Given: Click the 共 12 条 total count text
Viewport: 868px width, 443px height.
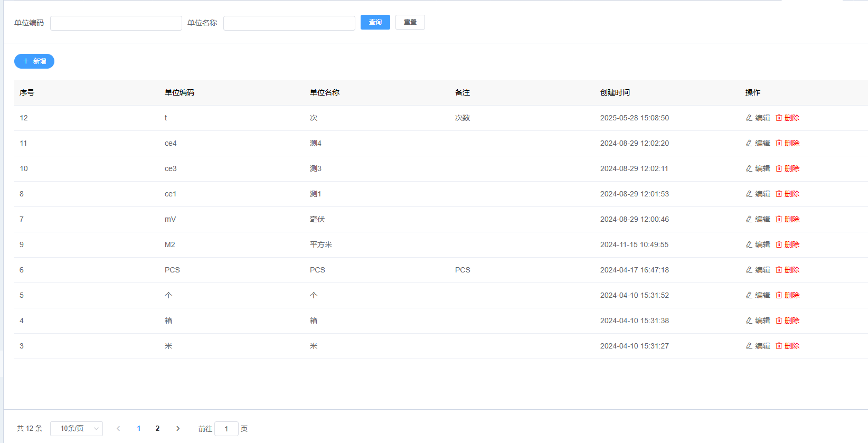Looking at the screenshot, I should coord(30,428).
